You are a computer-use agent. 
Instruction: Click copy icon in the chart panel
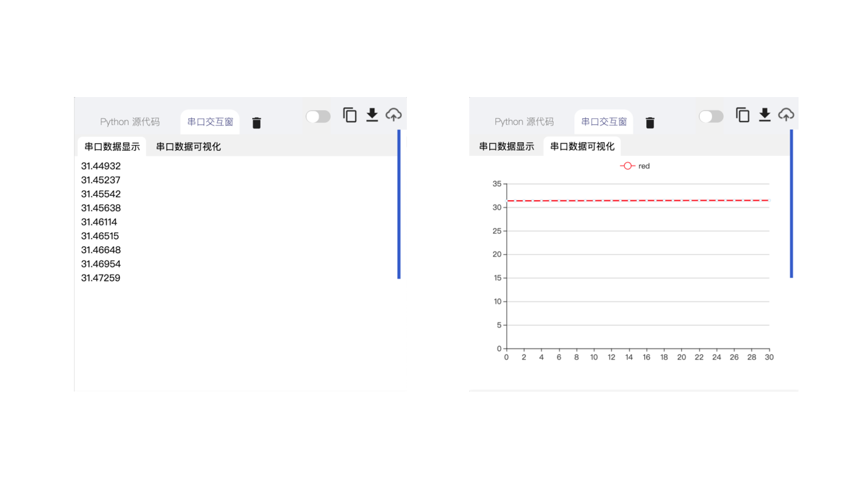click(x=743, y=115)
